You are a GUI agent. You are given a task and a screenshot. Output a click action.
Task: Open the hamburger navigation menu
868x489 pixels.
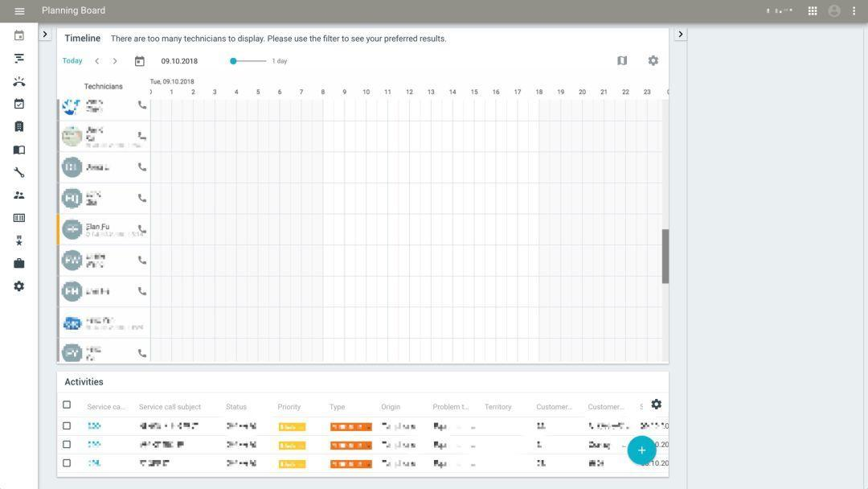pyautogui.click(x=19, y=11)
